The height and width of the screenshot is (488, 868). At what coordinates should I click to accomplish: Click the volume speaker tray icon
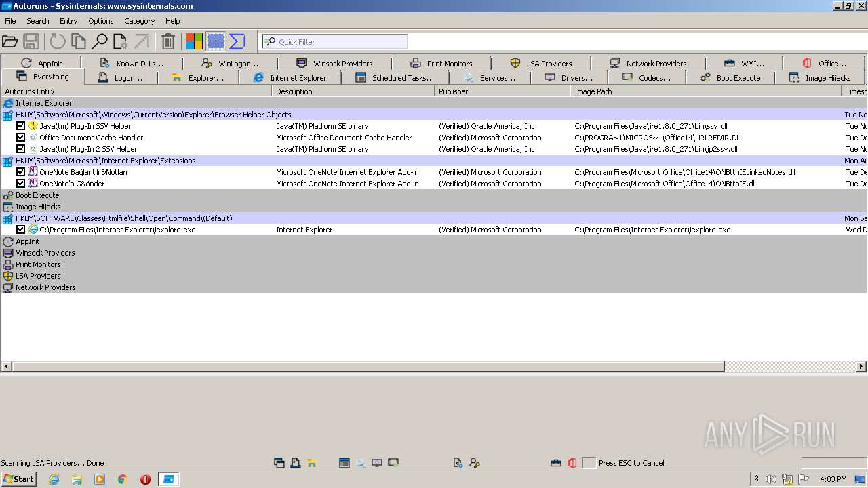click(x=771, y=479)
